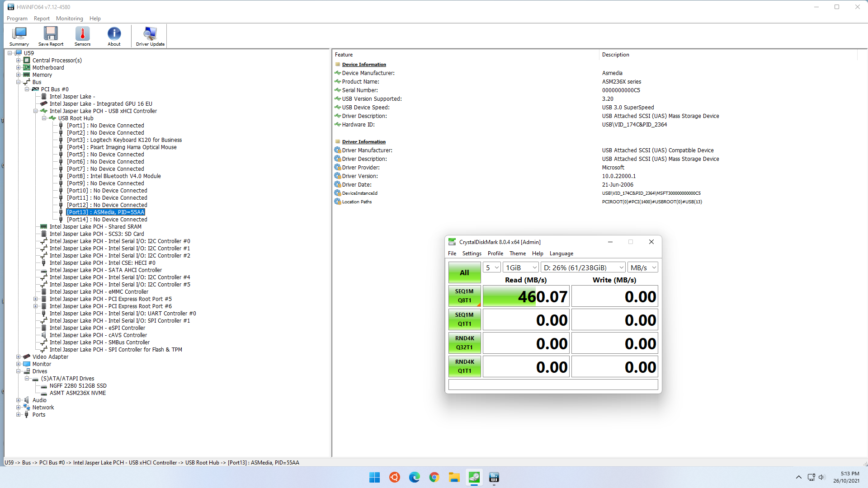The width and height of the screenshot is (868, 488).
Task: Select Port3 Logitech Keyboard K120 entry
Action: point(124,140)
